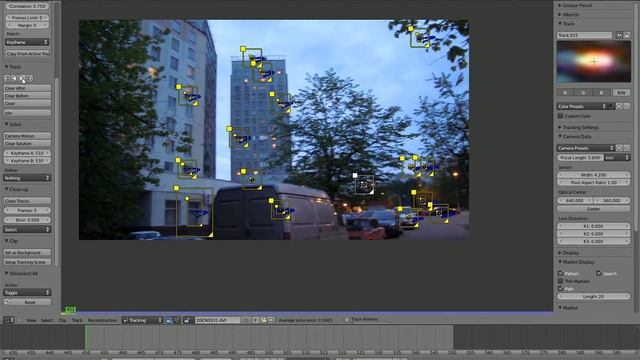The image size is (640, 360).
Task: Toggle the Search marker display checkbox
Action: (x=599, y=273)
